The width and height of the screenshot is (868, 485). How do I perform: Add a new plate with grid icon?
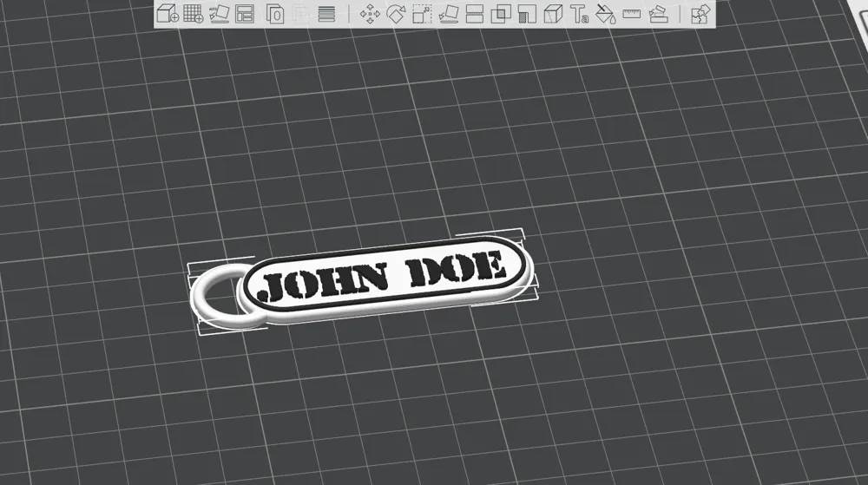194,13
